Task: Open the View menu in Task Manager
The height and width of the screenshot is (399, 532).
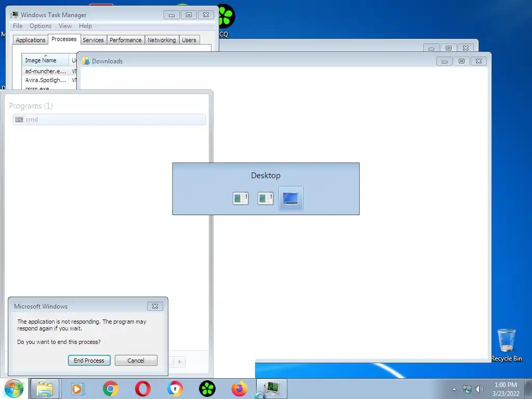Action: pyautogui.click(x=65, y=26)
